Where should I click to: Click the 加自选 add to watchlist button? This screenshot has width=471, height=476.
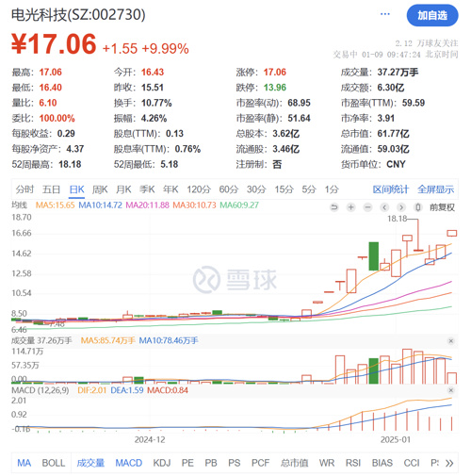coord(432,15)
